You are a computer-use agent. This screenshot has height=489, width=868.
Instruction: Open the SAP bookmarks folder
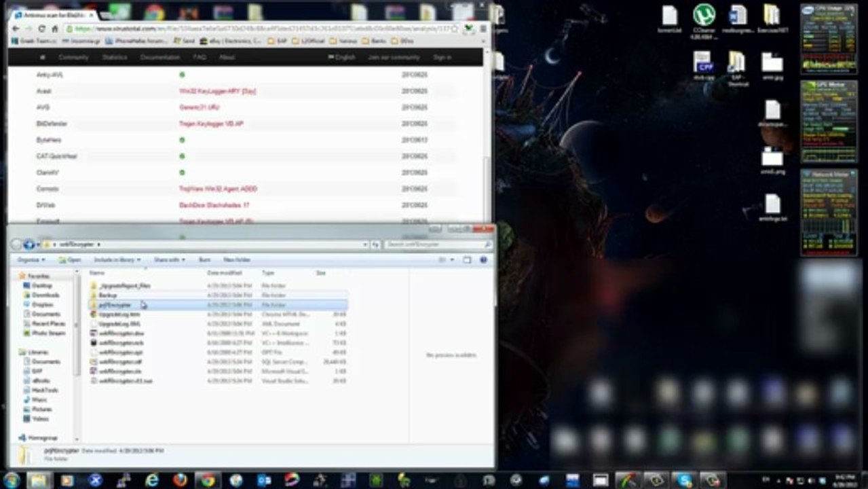click(x=278, y=41)
